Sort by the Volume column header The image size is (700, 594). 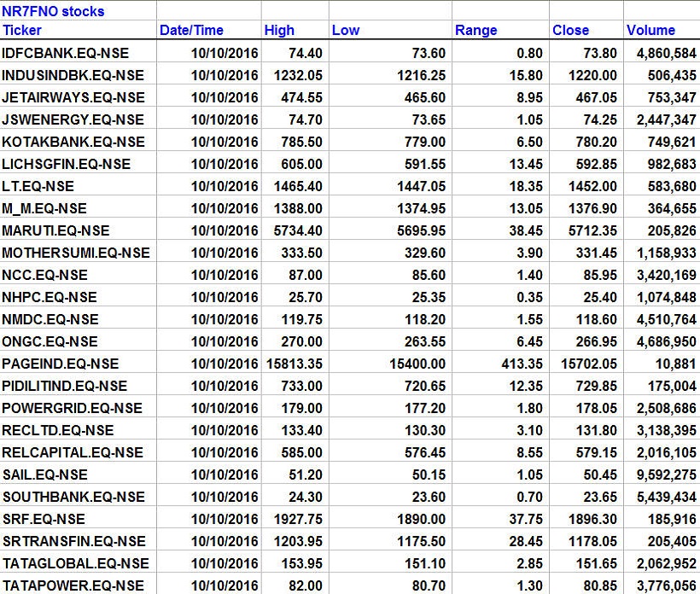(650, 31)
